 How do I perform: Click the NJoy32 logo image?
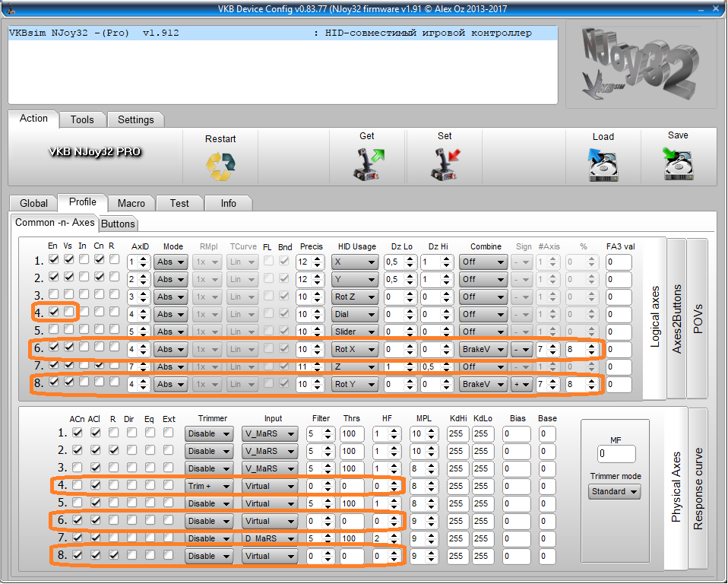click(x=640, y=63)
